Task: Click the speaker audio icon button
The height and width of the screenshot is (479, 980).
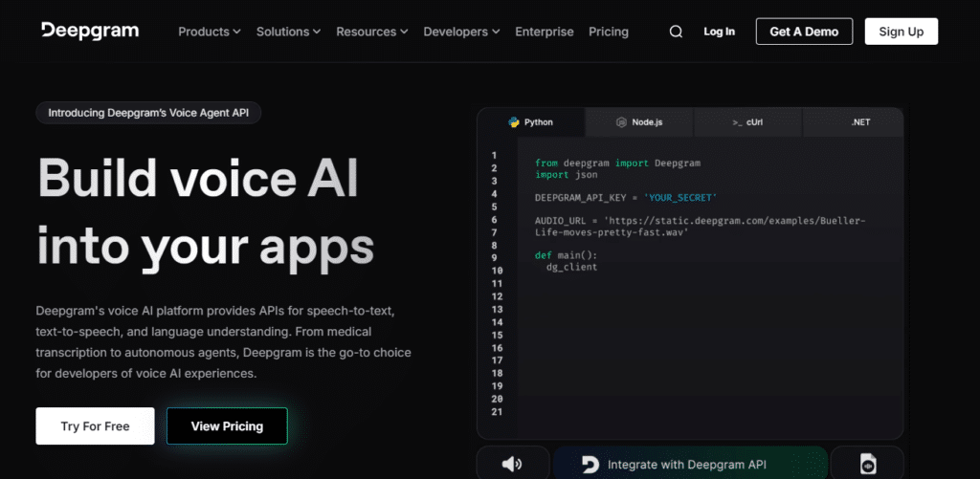Action: pos(512,464)
